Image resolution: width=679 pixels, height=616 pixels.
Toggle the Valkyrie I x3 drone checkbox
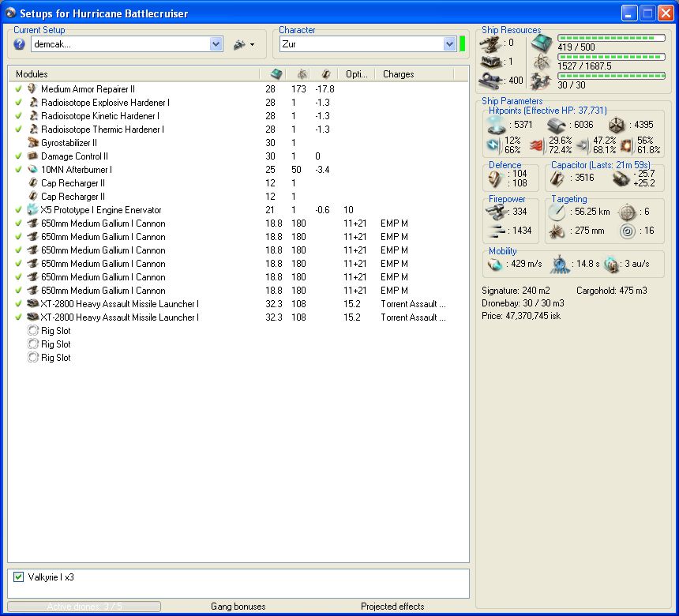[x=18, y=577]
